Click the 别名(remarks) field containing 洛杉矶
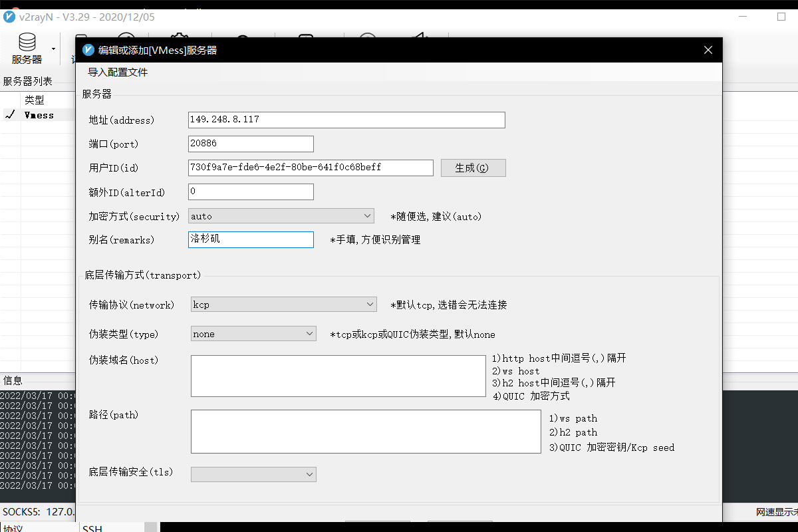 click(x=251, y=239)
